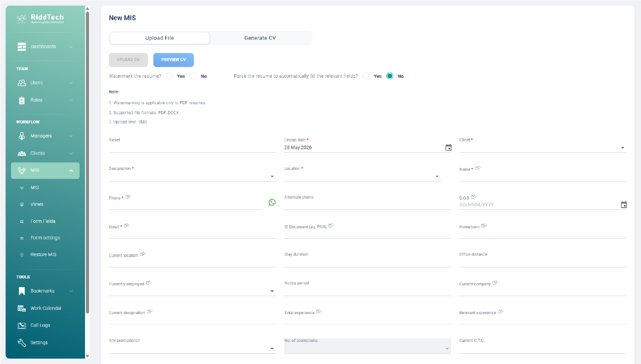Click the parse icon next to Hometown
The image size is (641, 364).
pyautogui.click(x=484, y=226)
